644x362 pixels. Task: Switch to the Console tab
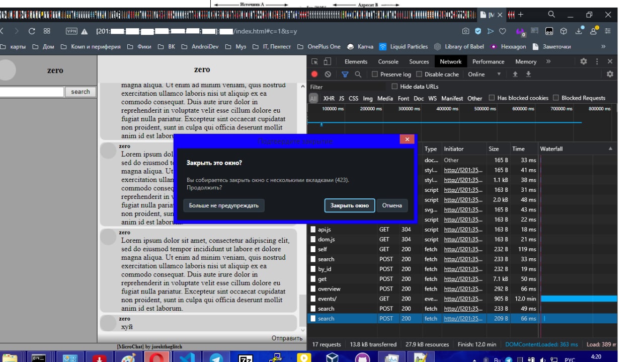click(388, 61)
